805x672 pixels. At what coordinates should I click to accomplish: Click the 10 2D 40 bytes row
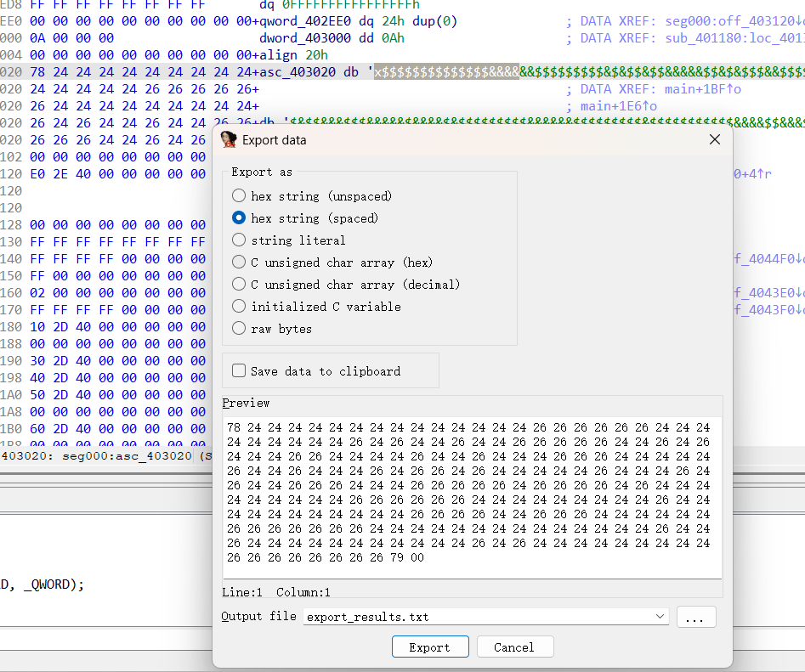point(117,327)
